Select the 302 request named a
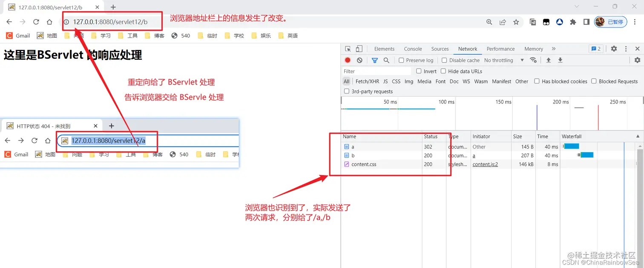This screenshot has width=644, height=268. pyautogui.click(x=353, y=147)
